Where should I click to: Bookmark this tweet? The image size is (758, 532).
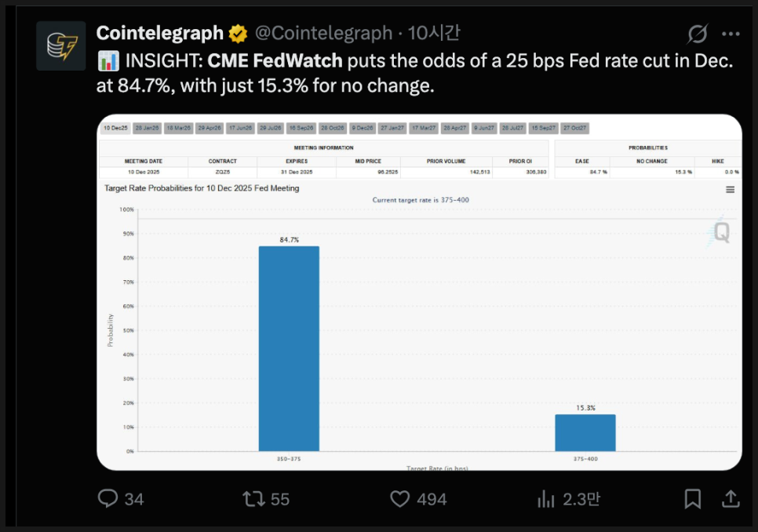point(692,498)
